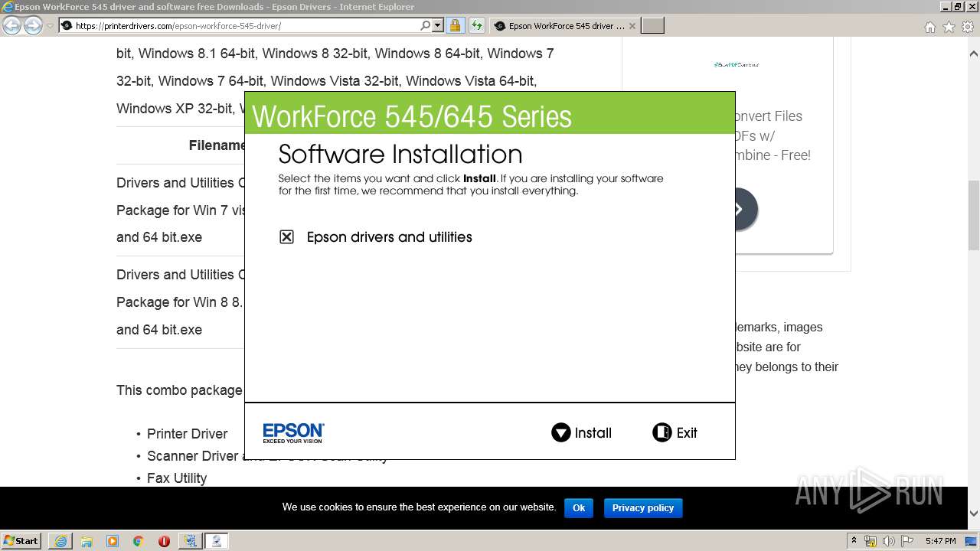The width and height of the screenshot is (980, 551).
Task: Click the Exit label in Epson installer
Action: tap(687, 433)
